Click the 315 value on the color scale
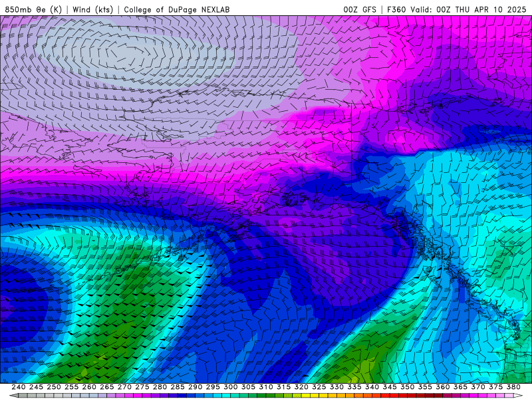532x399 pixels. click(283, 387)
